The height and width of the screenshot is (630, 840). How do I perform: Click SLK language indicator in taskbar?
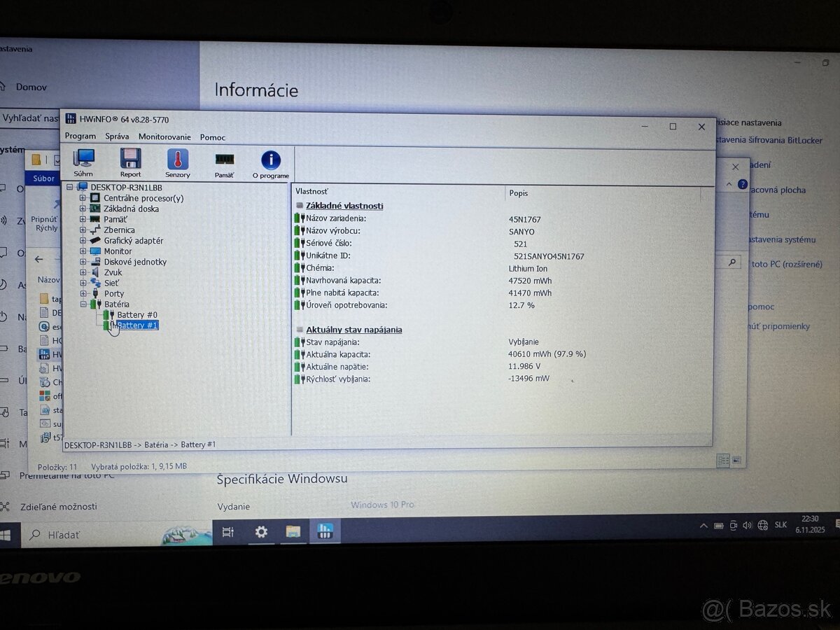(x=779, y=524)
